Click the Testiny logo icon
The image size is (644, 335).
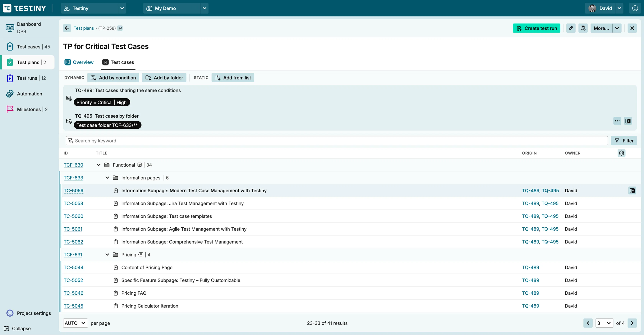tap(7, 8)
